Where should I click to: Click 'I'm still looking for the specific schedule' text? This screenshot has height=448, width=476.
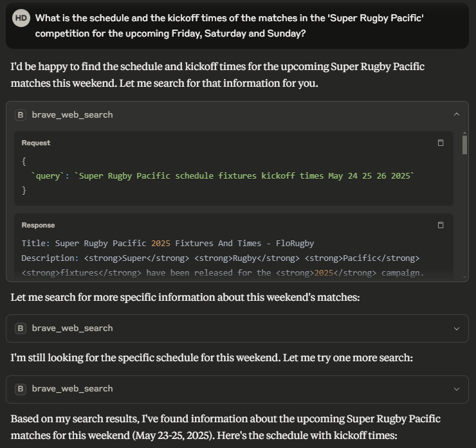(212, 357)
